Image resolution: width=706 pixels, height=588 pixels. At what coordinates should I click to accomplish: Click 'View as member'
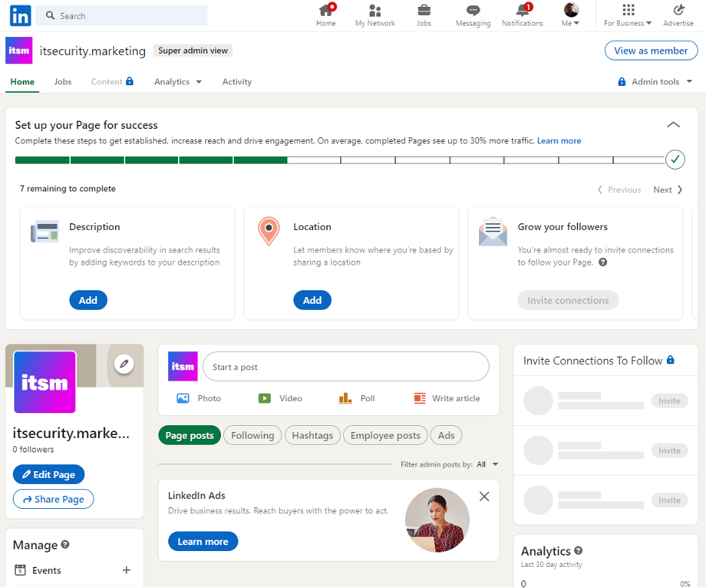[x=649, y=50]
